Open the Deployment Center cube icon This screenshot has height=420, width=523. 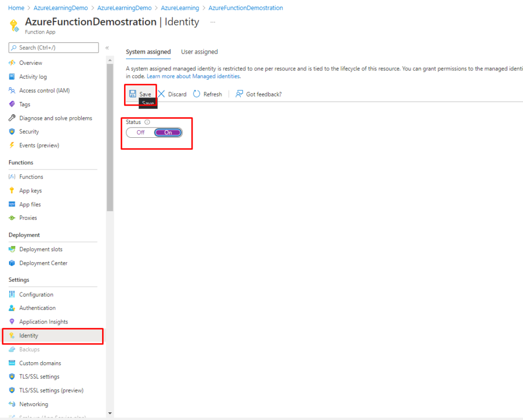(x=12, y=263)
